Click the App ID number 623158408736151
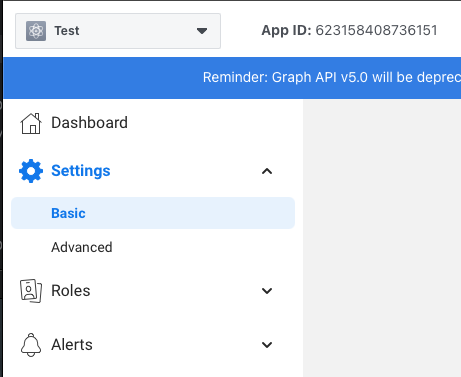This screenshot has height=377, width=461. [x=376, y=31]
